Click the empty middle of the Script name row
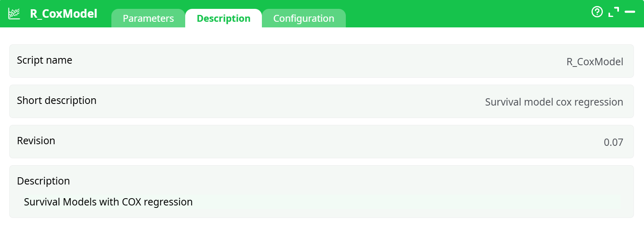Viewport: 644px width, 228px height. click(x=319, y=61)
